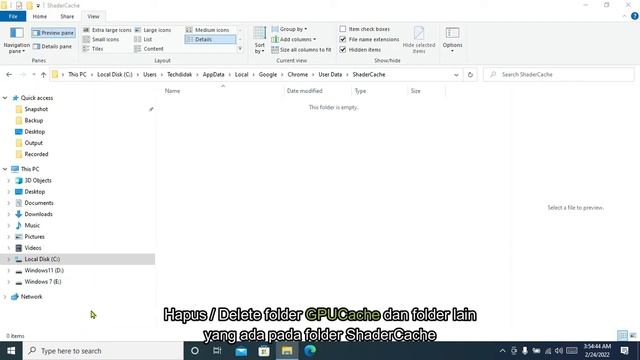Screen dimensions: 640x360
Task: Collapse the Quick access tree node
Action: point(5,98)
